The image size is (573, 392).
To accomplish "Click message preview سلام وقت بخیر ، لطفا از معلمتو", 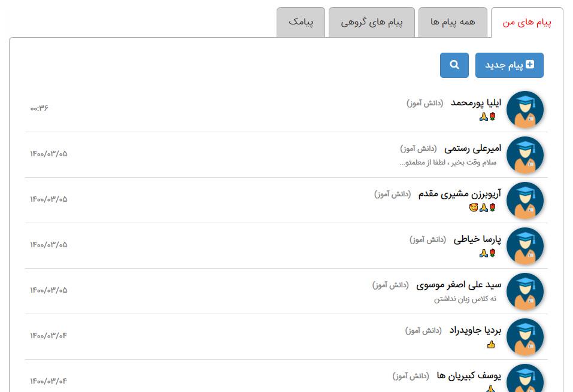I will point(448,163).
